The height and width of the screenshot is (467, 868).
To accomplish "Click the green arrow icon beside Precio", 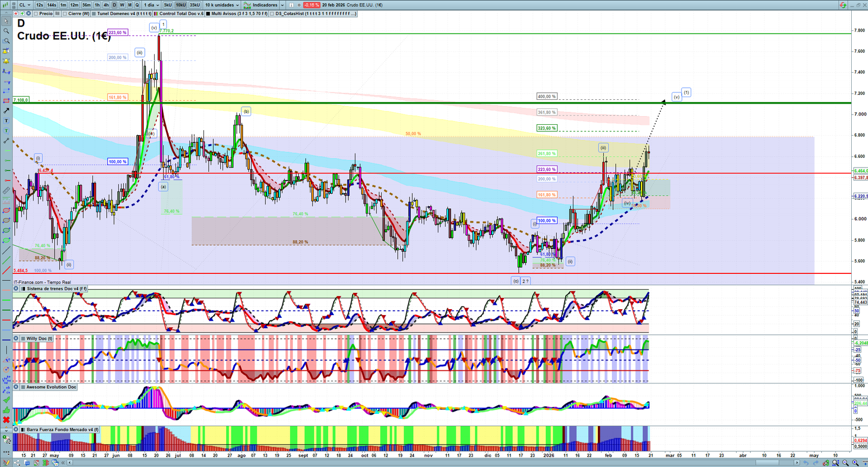I will tap(21, 14).
